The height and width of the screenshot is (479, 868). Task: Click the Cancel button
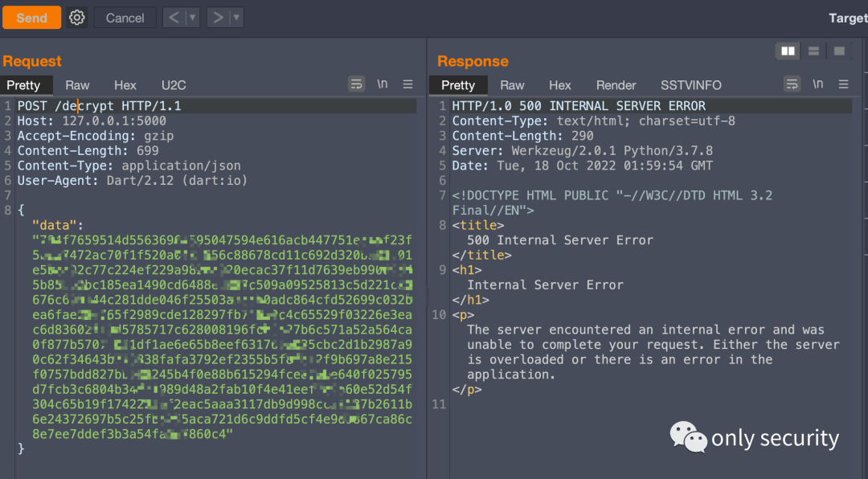(x=125, y=18)
